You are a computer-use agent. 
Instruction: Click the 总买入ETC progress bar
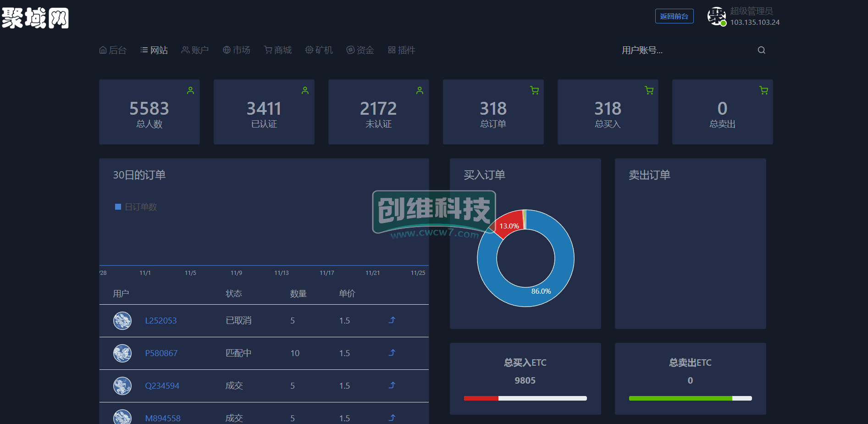(525, 398)
